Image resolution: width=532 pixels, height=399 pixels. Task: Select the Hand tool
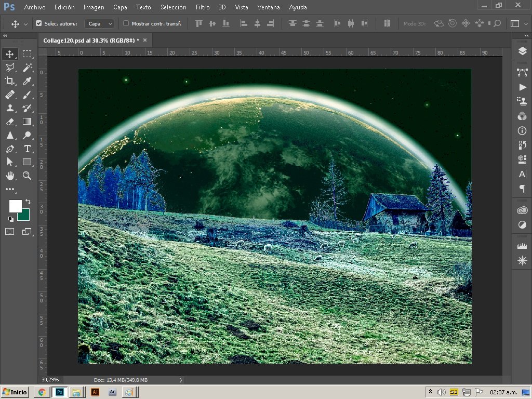(x=9, y=176)
